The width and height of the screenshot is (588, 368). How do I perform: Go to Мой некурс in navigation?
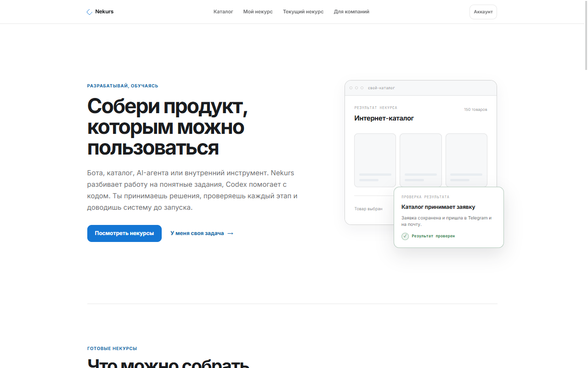258,12
